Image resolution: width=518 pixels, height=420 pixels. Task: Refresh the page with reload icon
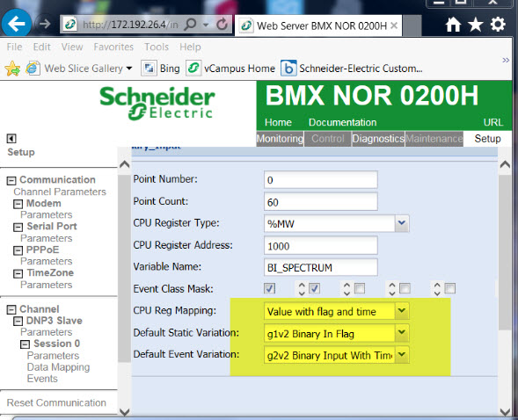click(x=223, y=24)
